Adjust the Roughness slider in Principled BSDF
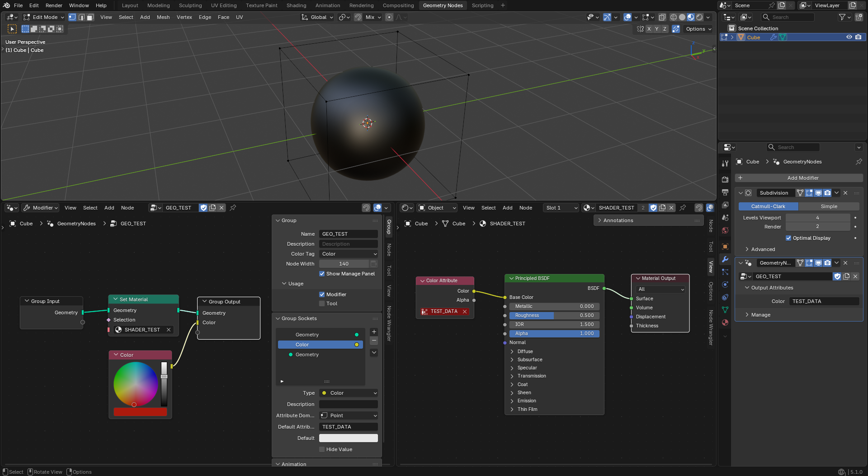The height and width of the screenshot is (476, 868). (554, 316)
